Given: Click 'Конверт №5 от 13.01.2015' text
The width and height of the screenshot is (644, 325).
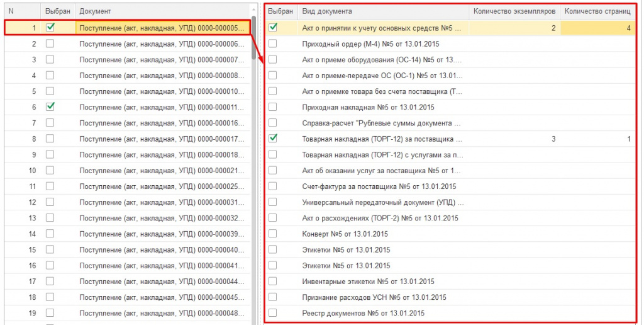Looking at the screenshot, I should [345, 234].
